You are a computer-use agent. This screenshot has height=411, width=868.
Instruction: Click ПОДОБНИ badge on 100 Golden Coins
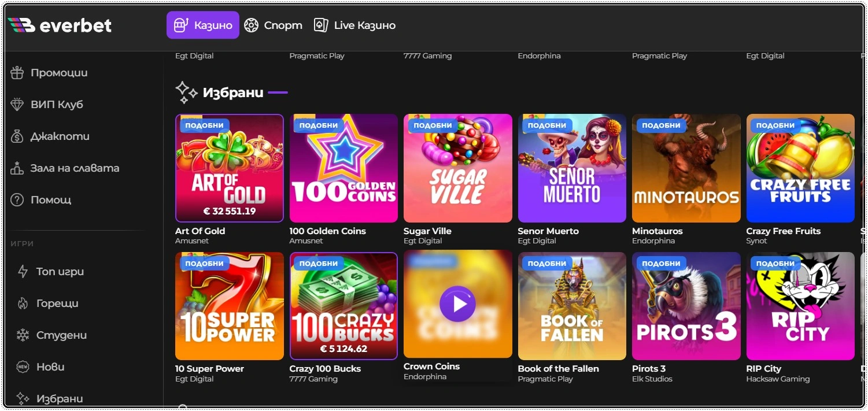pos(319,125)
